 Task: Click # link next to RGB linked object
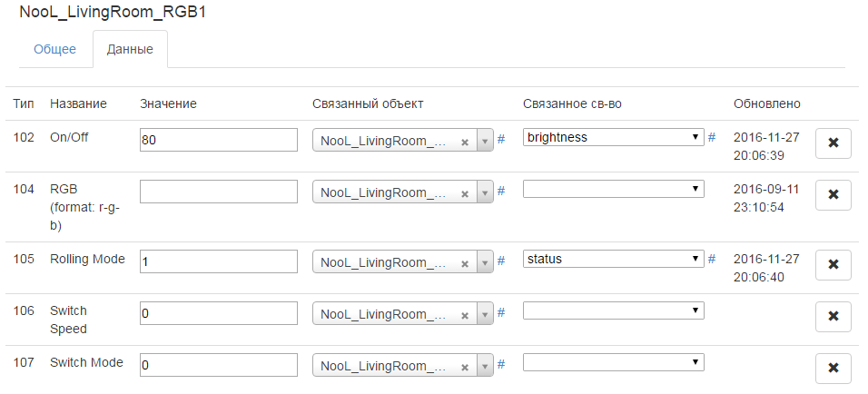click(x=501, y=191)
